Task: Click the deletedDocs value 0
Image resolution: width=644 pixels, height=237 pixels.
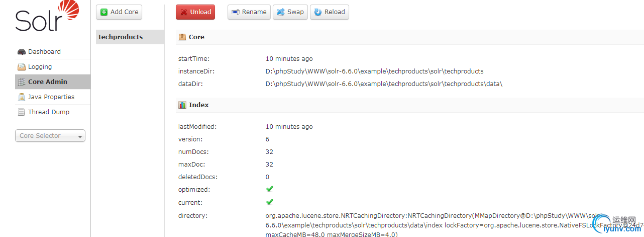Action: click(x=268, y=177)
